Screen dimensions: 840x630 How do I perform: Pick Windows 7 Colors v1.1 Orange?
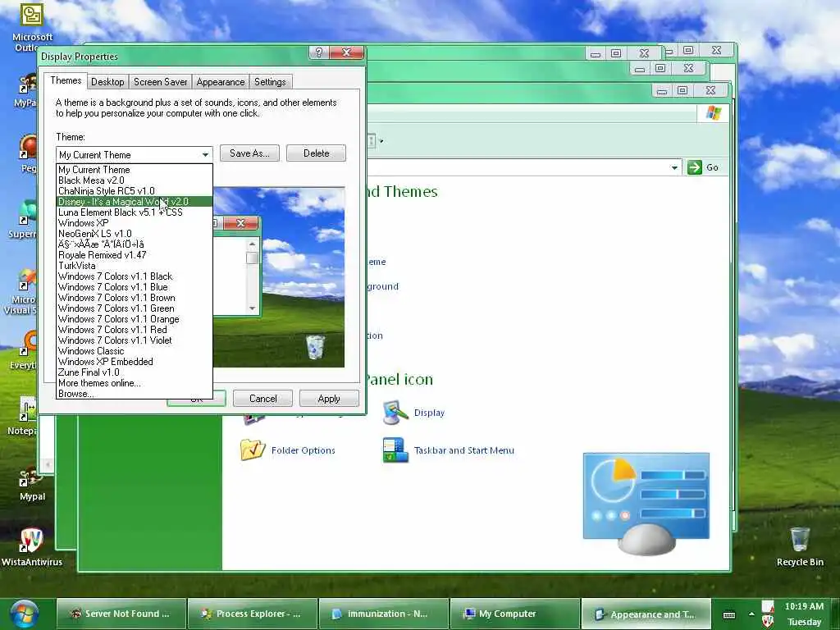[134, 319]
